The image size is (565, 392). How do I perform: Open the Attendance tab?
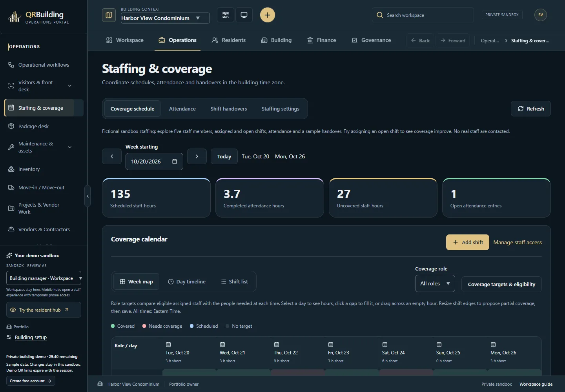[182, 109]
